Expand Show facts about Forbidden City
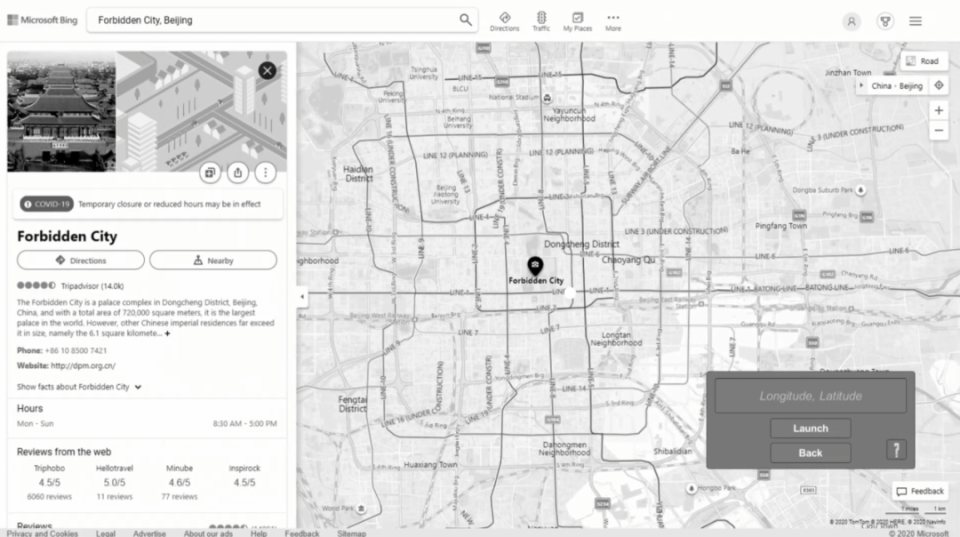 click(x=79, y=387)
